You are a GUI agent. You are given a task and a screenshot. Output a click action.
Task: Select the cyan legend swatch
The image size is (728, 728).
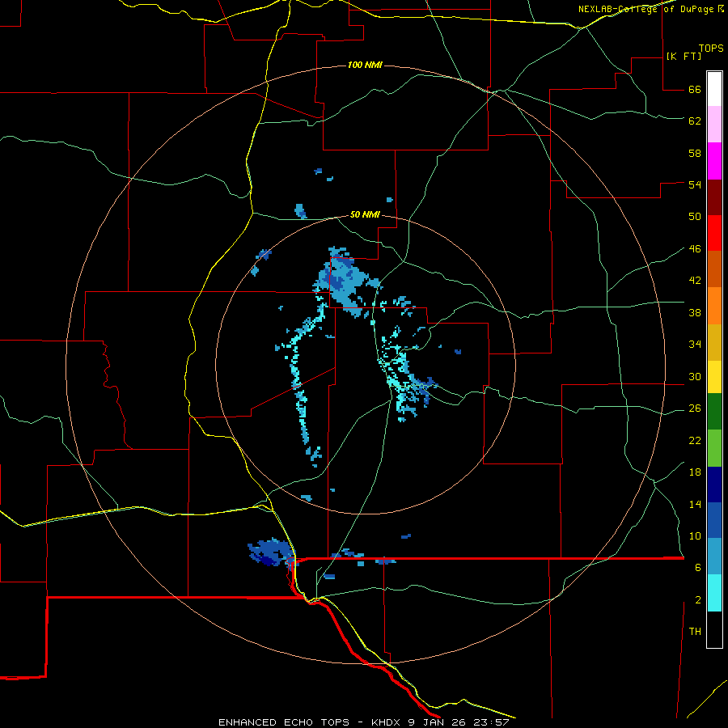pyautogui.click(x=714, y=593)
